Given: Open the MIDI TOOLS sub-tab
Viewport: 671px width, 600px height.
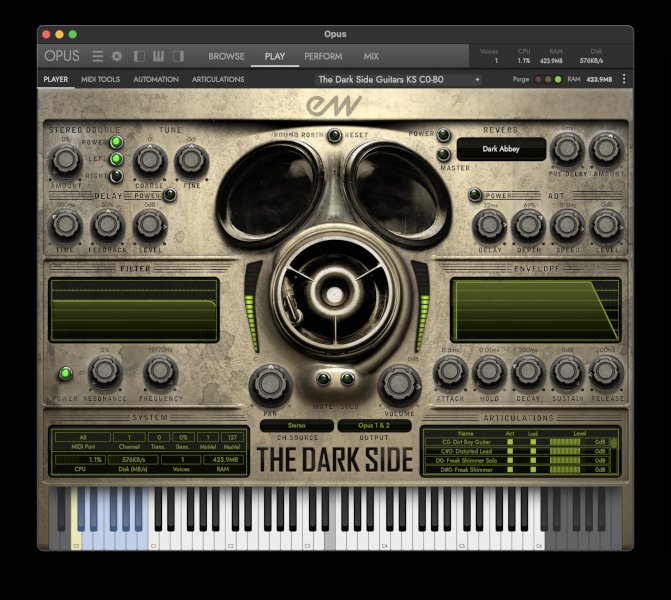Looking at the screenshot, I should click(x=101, y=79).
